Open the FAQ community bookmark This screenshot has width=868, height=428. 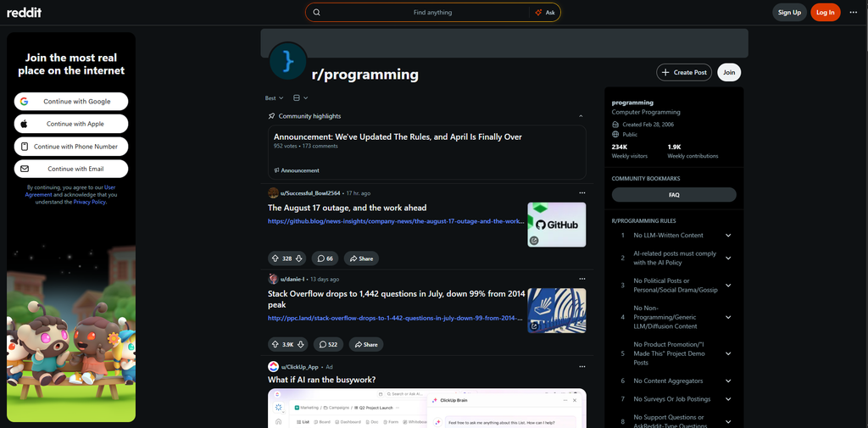pos(674,195)
